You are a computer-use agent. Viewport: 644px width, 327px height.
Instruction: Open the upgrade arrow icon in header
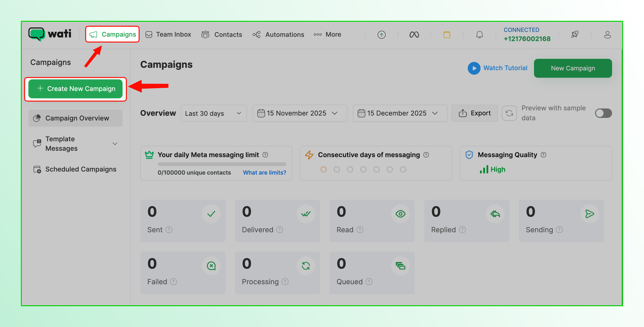point(381,35)
